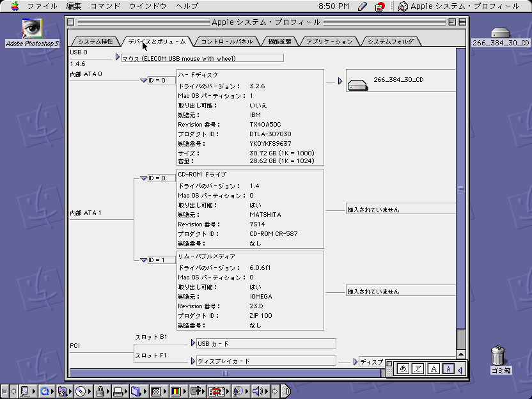Open the Apple menu icon
532x399 pixels.
(13, 6)
